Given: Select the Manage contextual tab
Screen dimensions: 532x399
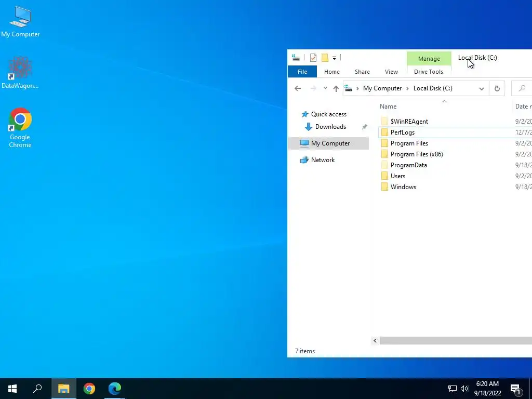Looking at the screenshot, I should pyautogui.click(x=429, y=59).
